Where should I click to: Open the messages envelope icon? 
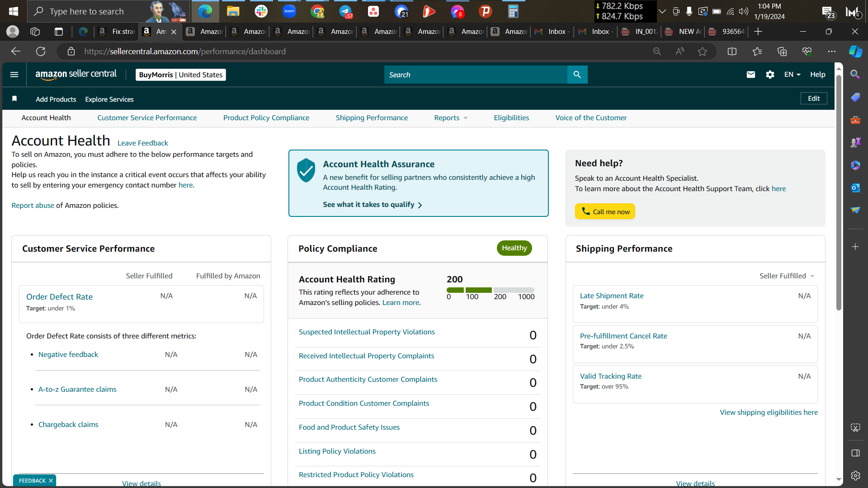751,75
